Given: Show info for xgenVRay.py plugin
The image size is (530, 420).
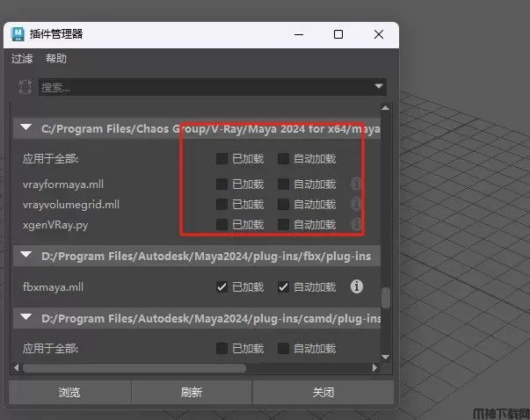Looking at the screenshot, I should (357, 224).
